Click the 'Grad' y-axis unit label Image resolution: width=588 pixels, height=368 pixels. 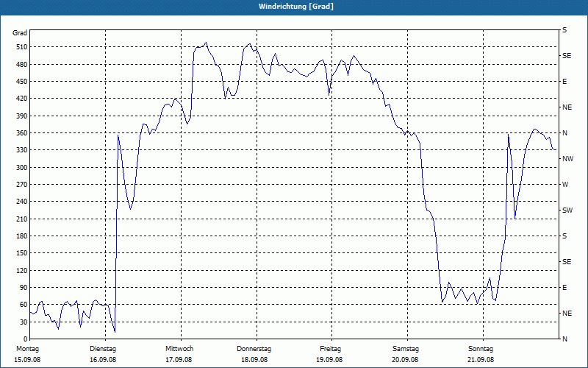[x=20, y=33]
